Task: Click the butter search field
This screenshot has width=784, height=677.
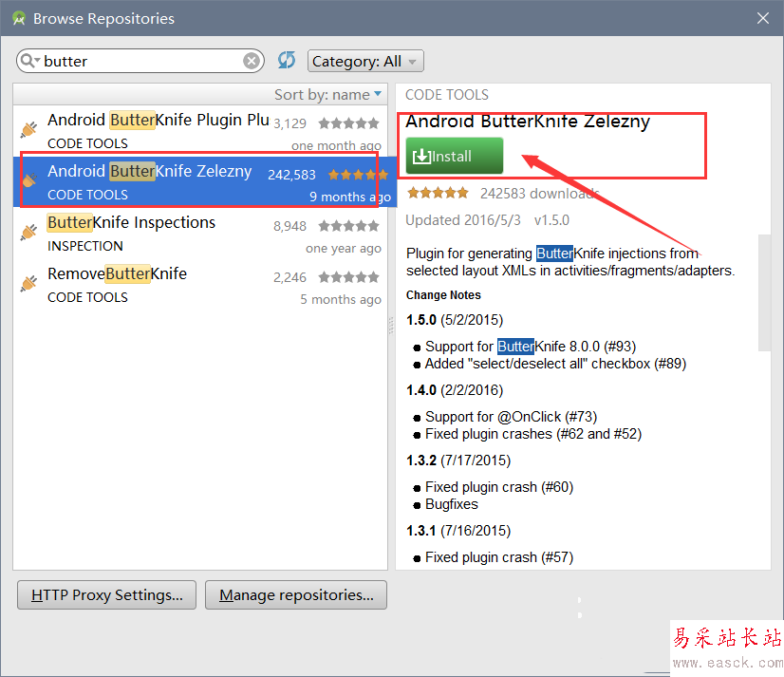Action: click(x=140, y=61)
